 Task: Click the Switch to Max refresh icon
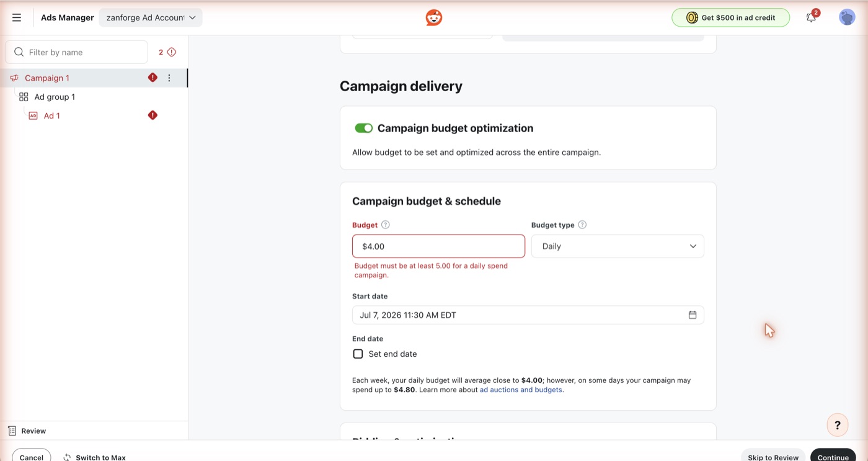pyautogui.click(x=67, y=457)
